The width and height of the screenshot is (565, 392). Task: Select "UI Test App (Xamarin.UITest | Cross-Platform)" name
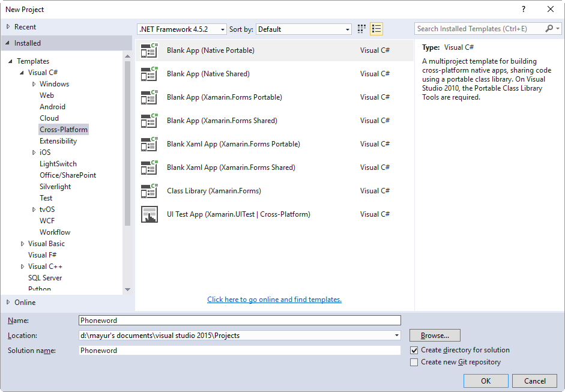tap(238, 214)
